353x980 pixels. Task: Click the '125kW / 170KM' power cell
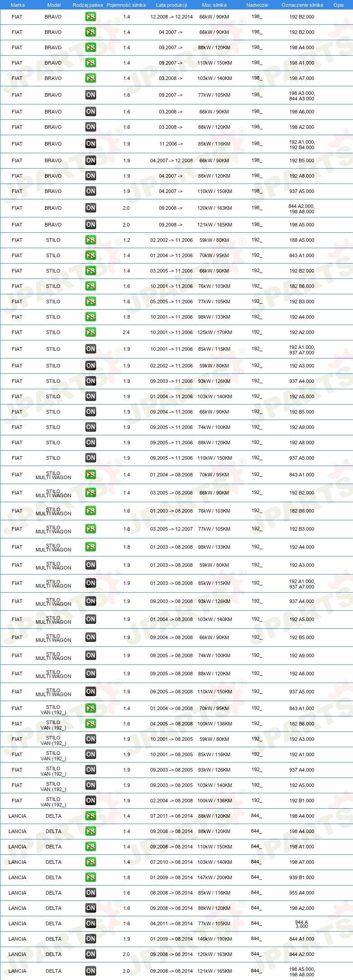[214, 332]
